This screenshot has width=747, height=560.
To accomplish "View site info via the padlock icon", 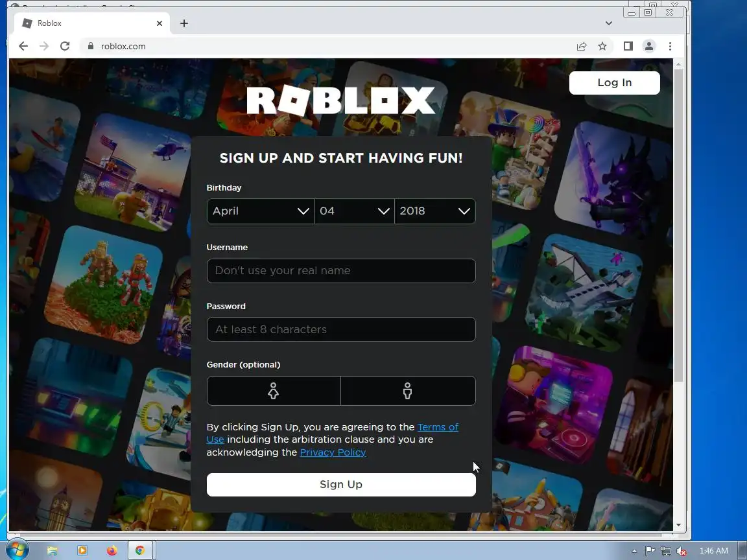I will (x=91, y=46).
